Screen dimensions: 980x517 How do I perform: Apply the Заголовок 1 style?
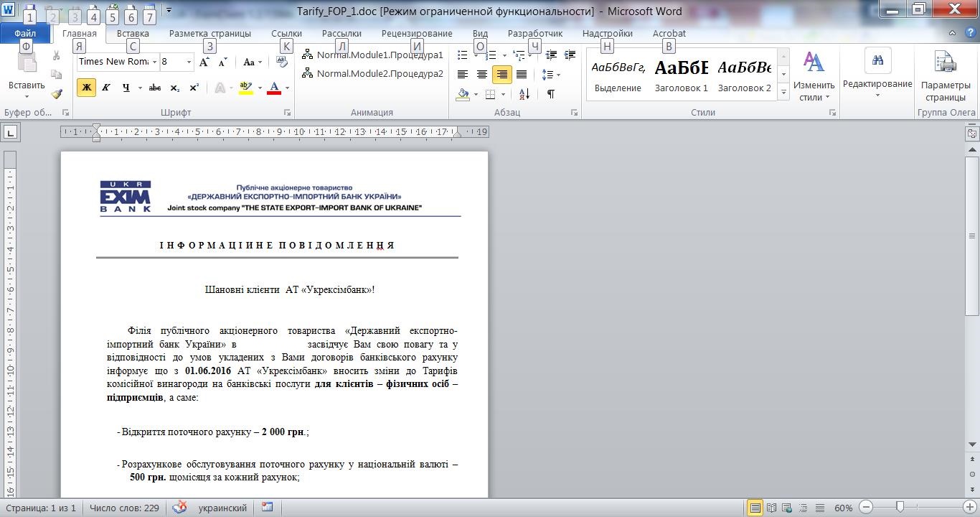pos(681,75)
